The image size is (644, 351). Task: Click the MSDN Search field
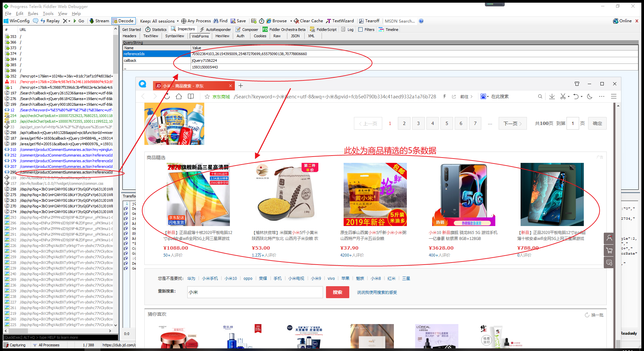pos(400,21)
